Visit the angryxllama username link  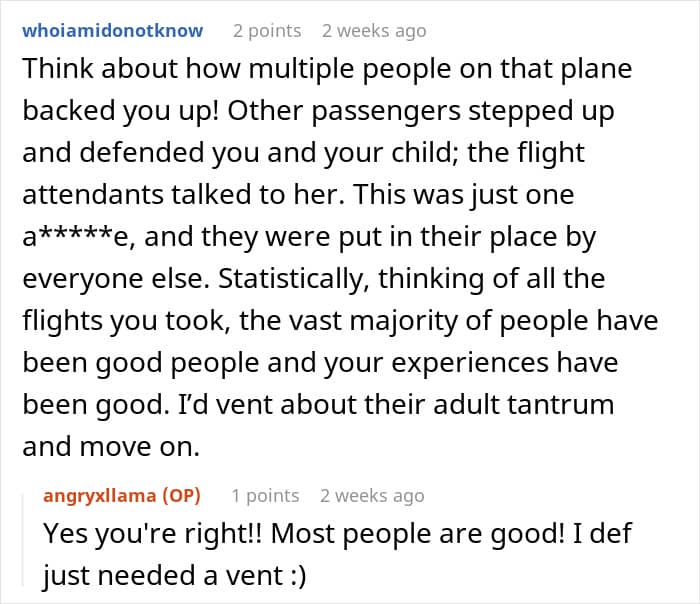(x=100, y=496)
